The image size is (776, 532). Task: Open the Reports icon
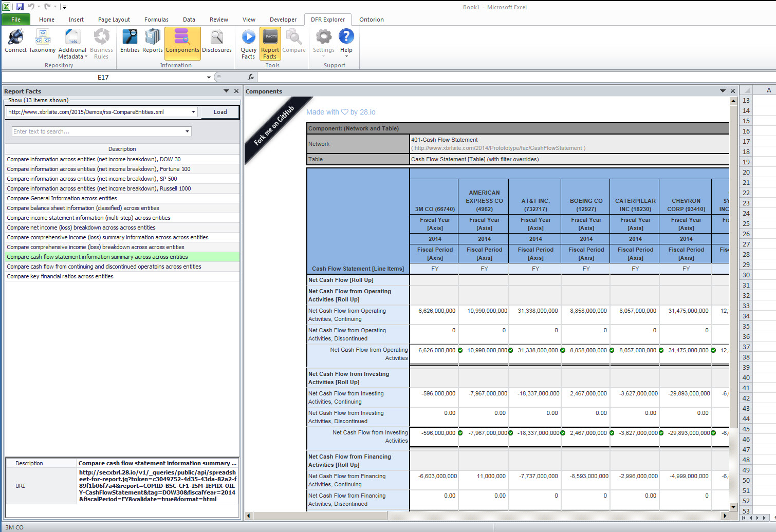[153, 41]
